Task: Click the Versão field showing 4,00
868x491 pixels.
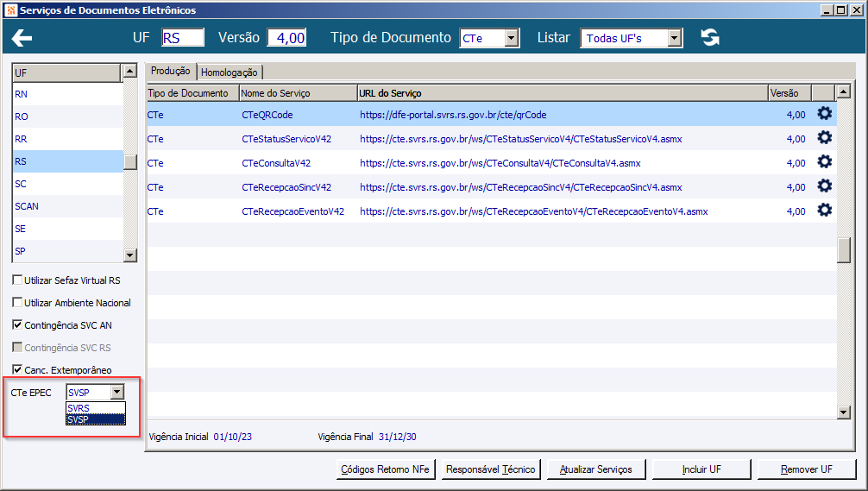Action: pyautogui.click(x=286, y=38)
